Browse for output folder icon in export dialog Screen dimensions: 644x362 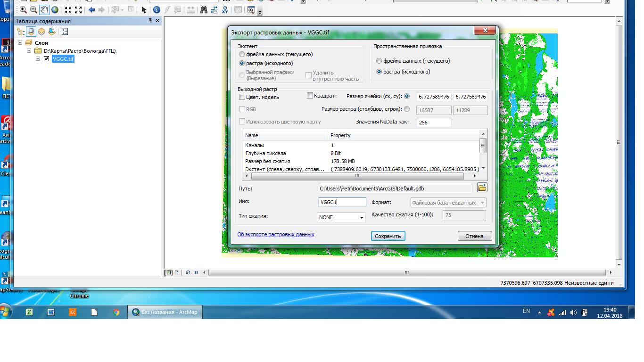tap(482, 188)
